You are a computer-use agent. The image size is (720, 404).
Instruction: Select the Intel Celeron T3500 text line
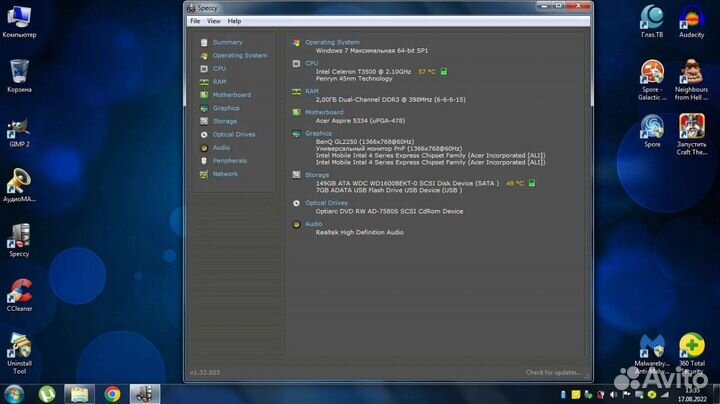[363, 72]
